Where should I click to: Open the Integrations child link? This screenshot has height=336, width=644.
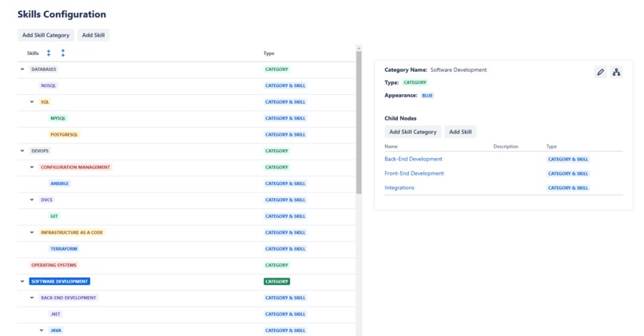(400, 188)
